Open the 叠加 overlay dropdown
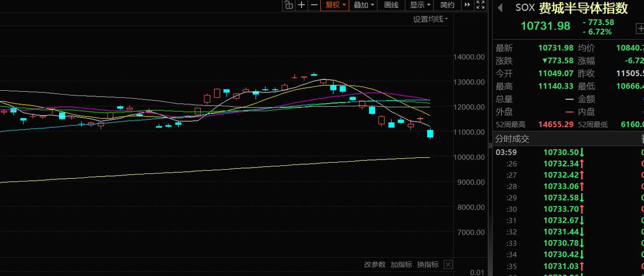The height and width of the screenshot is (276, 644). point(363,5)
